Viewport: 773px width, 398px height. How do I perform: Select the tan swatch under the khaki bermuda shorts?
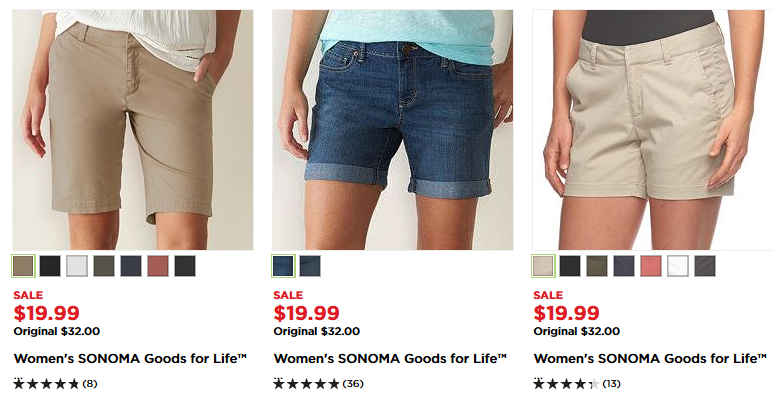pos(23,266)
